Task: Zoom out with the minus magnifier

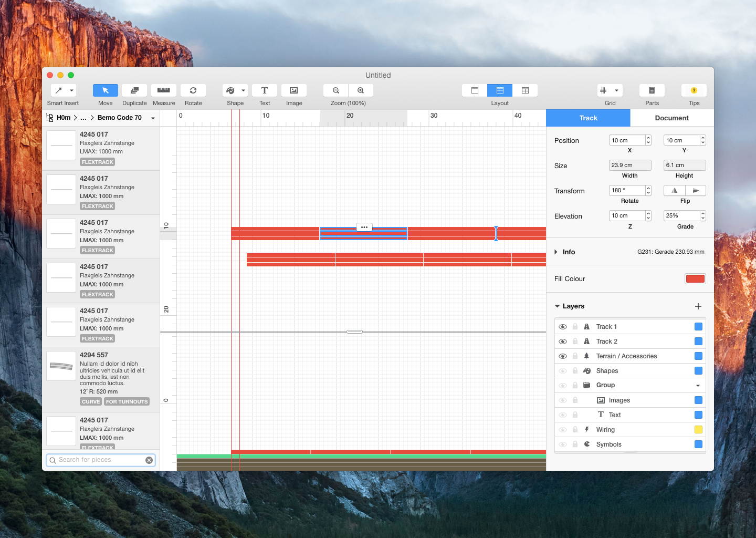Action: click(336, 90)
